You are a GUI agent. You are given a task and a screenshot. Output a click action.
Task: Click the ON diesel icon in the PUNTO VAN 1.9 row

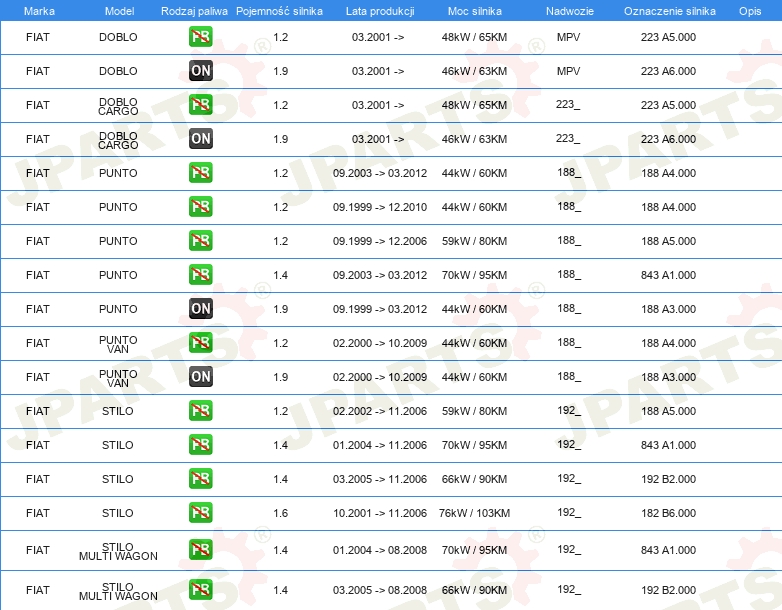(x=200, y=376)
